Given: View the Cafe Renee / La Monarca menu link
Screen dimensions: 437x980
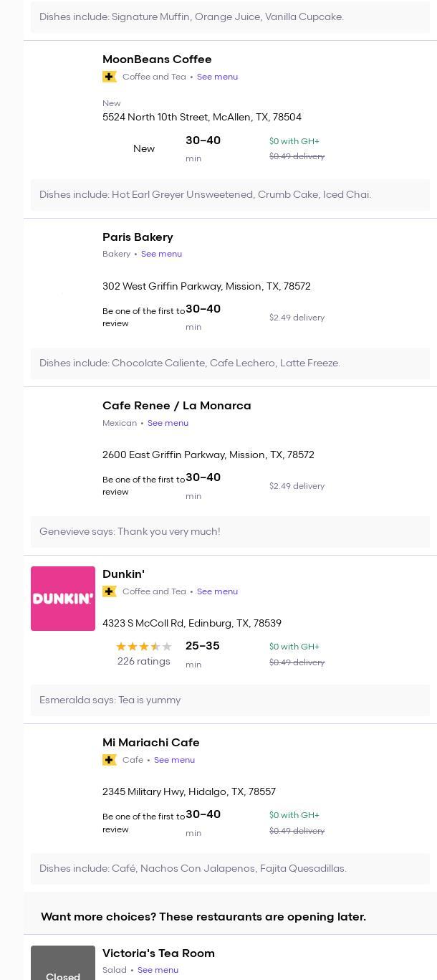Looking at the screenshot, I should 168,423.
